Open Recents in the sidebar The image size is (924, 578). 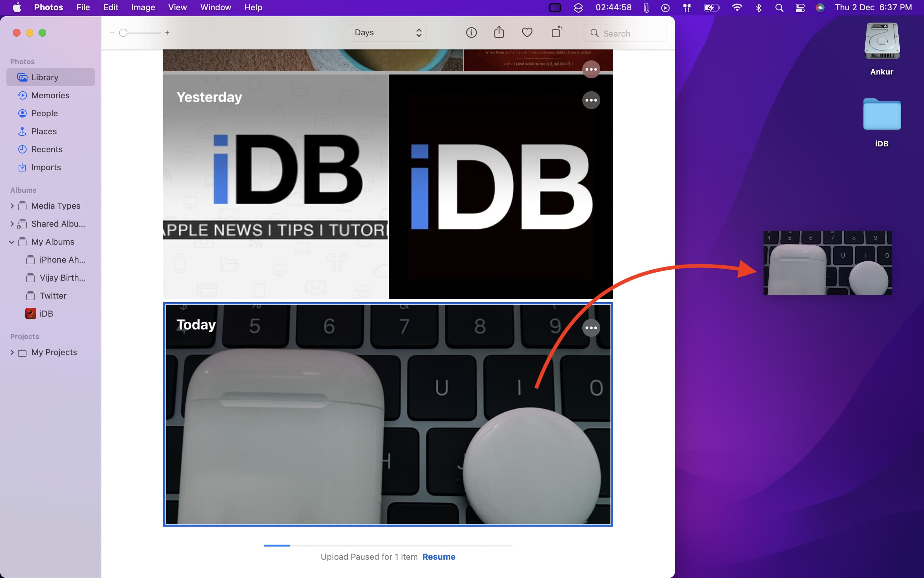51,149
